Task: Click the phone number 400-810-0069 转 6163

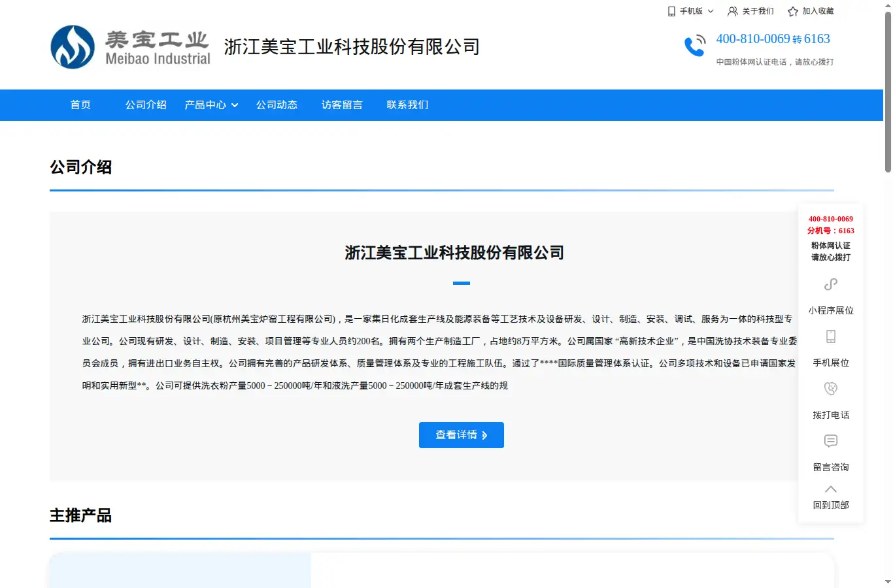Action: pyautogui.click(x=773, y=39)
